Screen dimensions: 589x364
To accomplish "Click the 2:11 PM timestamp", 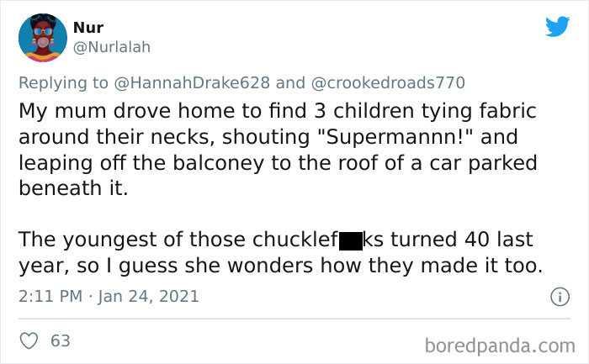I will (x=50, y=296).
